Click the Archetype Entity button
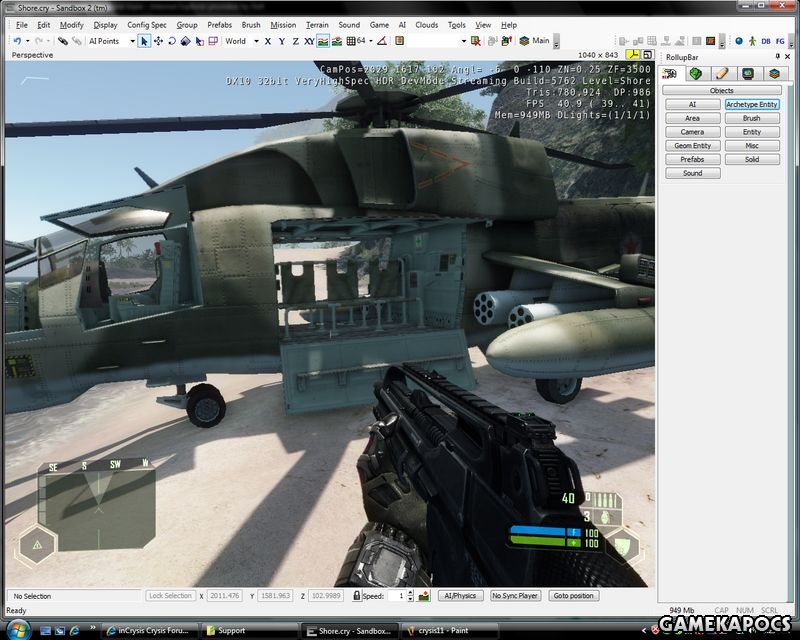 click(x=752, y=104)
